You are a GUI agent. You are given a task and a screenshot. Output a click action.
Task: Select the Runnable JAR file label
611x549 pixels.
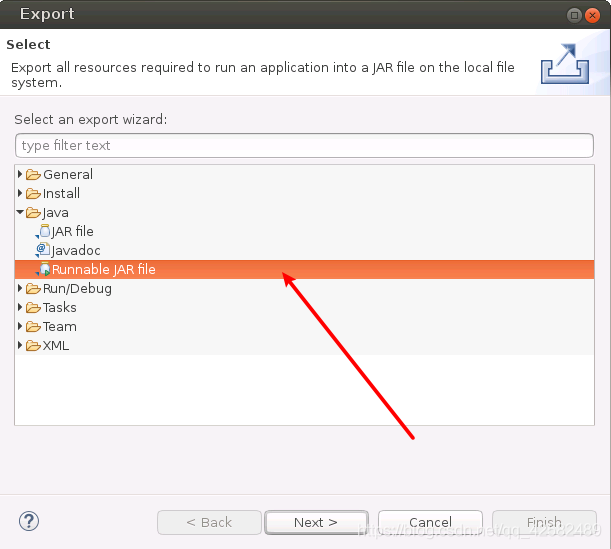(x=104, y=270)
